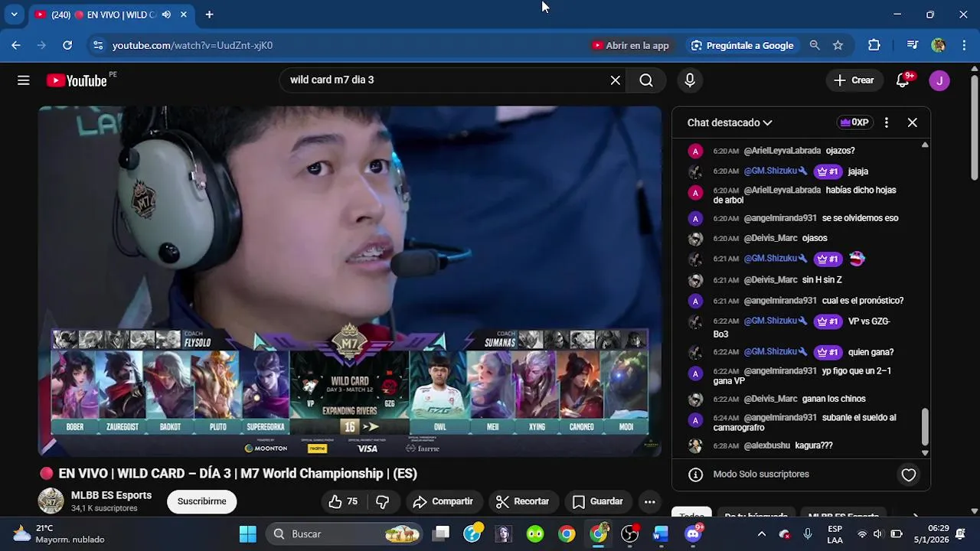This screenshot has height=551, width=980.
Task: Mute the tab via speaker icon
Action: point(166,15)
